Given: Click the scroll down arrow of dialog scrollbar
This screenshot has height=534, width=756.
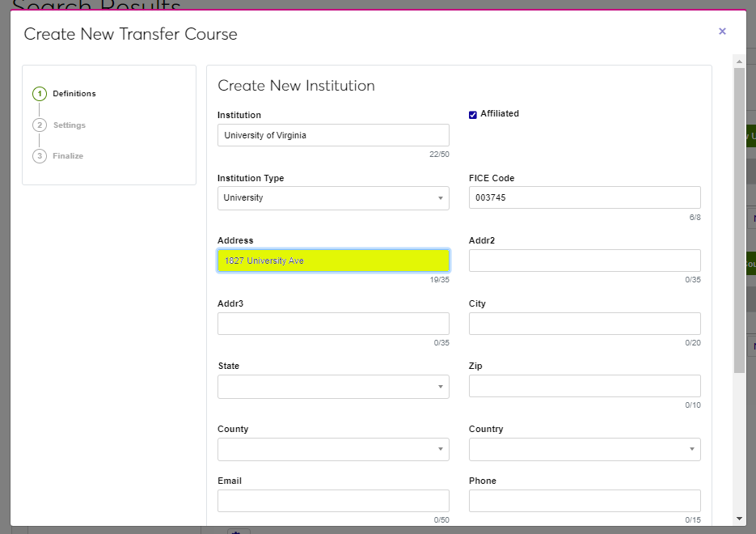Looking at the screenshot, I should point(739,519).
